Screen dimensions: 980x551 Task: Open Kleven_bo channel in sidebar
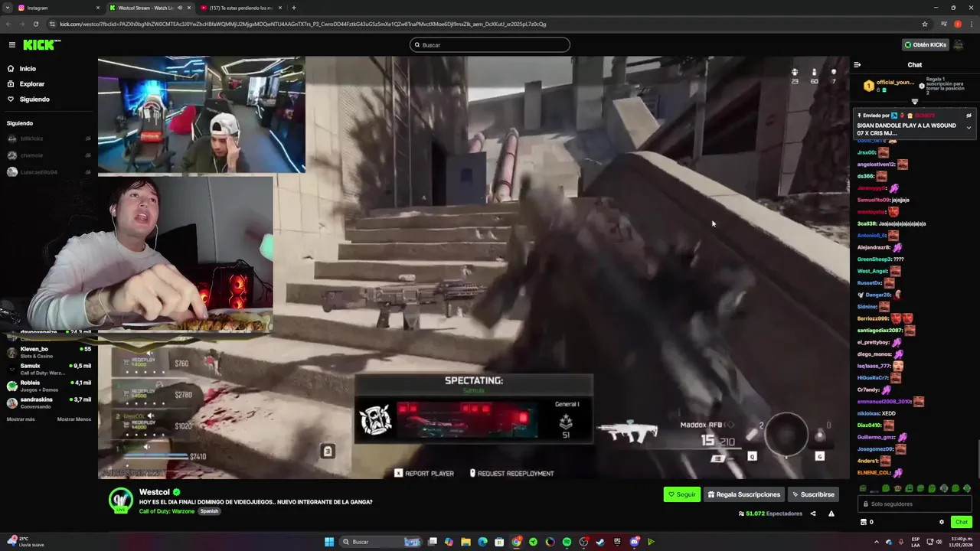(x=48, y=353)
